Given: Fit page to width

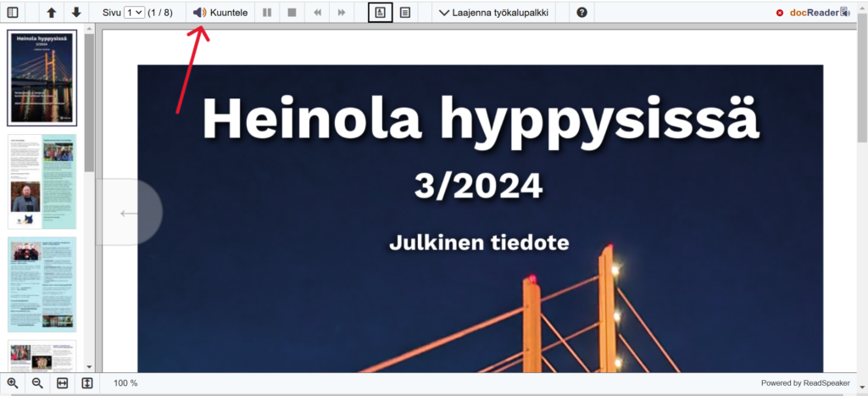Looking at the screenshot, I should (x=62, y=383).
